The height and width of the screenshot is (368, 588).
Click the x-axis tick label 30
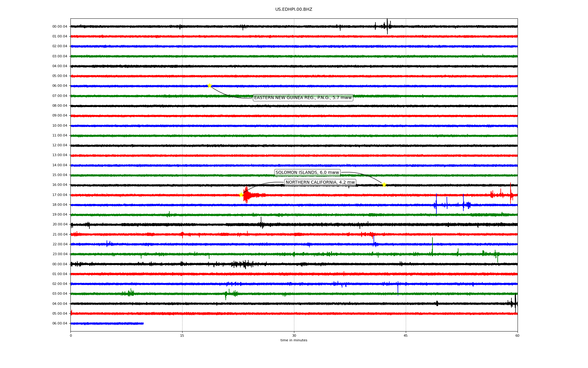pos(294,335)
